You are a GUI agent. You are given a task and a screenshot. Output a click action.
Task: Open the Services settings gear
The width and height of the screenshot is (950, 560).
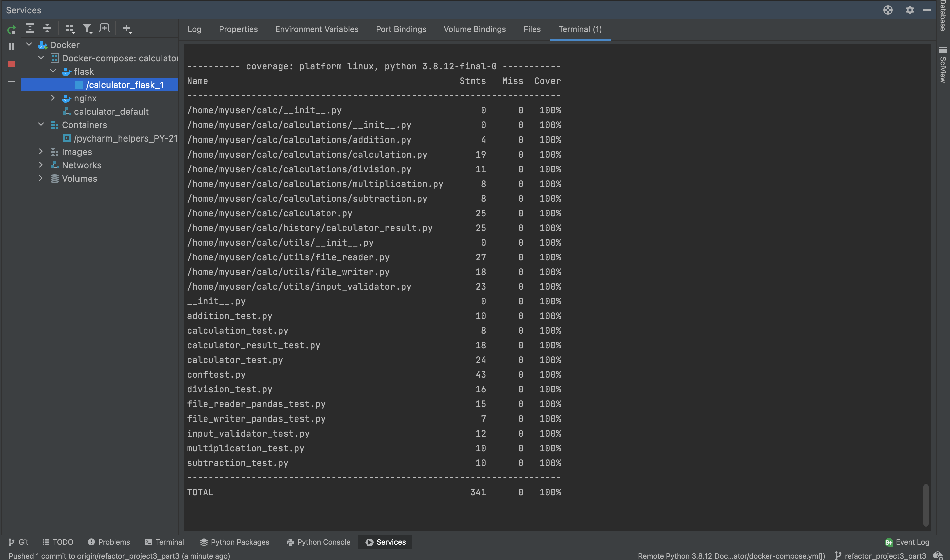click(x=910, y=10)
